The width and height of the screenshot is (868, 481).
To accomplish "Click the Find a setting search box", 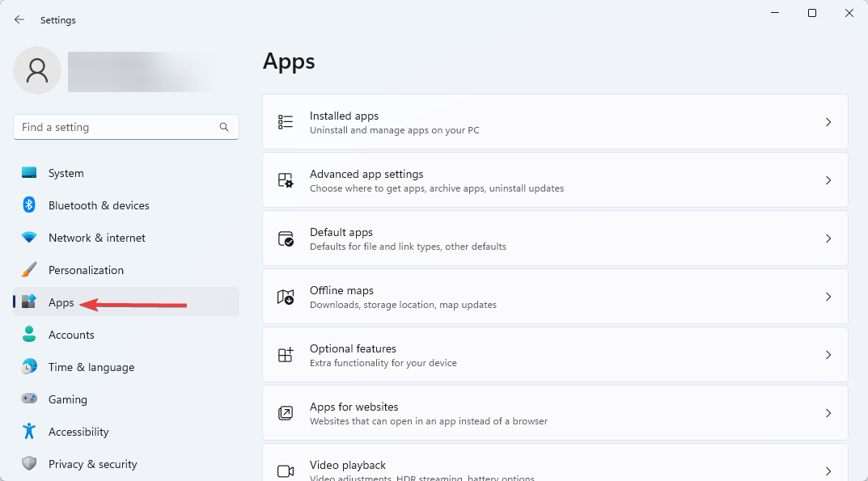I will pos(117,127).
